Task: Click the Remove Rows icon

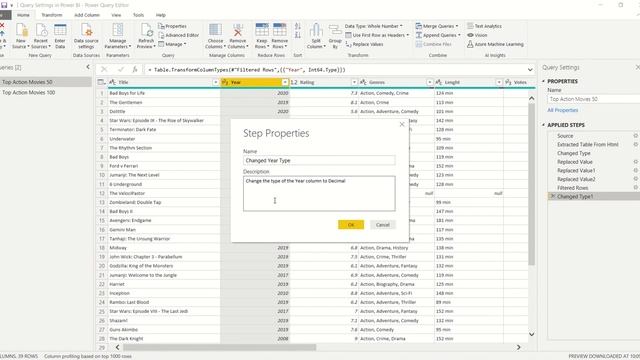Action: 280,36
